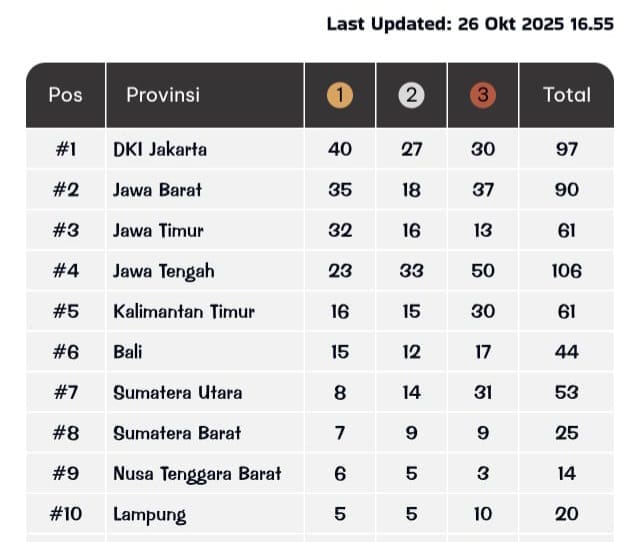Click the Lampung province name

coord(149,515)
